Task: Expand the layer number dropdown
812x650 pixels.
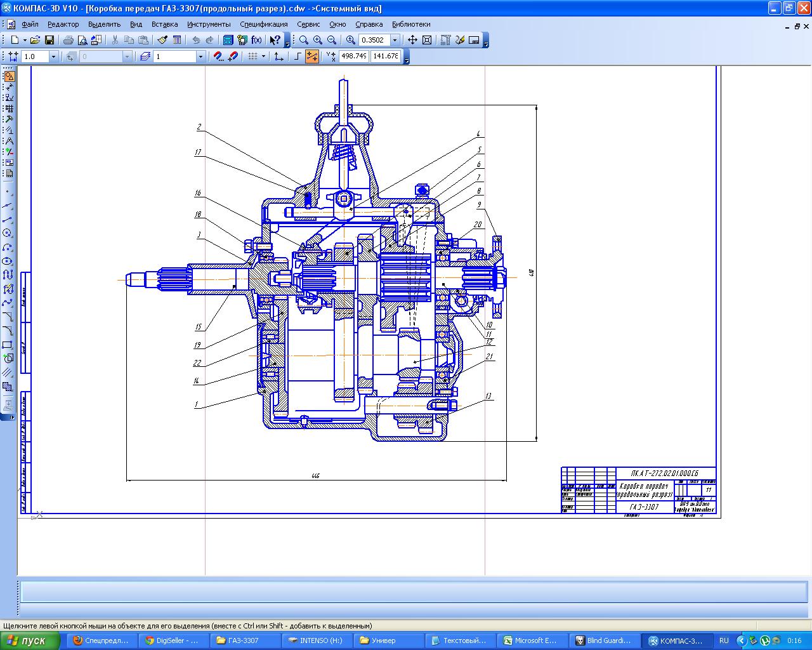Action: tap(200, 56)
